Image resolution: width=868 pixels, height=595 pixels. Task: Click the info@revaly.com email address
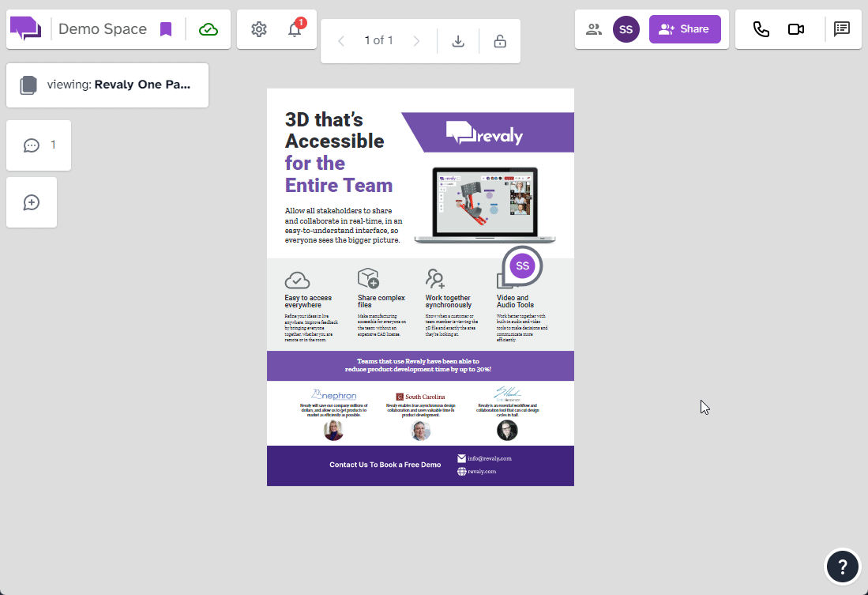click(490, 459)
